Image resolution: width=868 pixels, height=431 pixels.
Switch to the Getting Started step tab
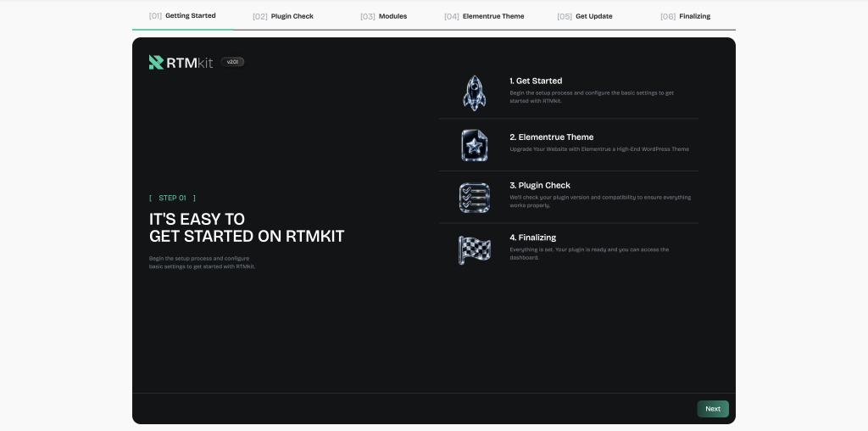pyautogui.click(x=182, y=16)
